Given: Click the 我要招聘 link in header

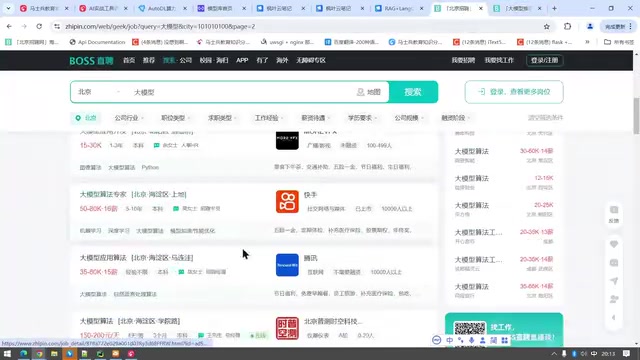Looking at the screenshot, I should click(x=463, y=60).
